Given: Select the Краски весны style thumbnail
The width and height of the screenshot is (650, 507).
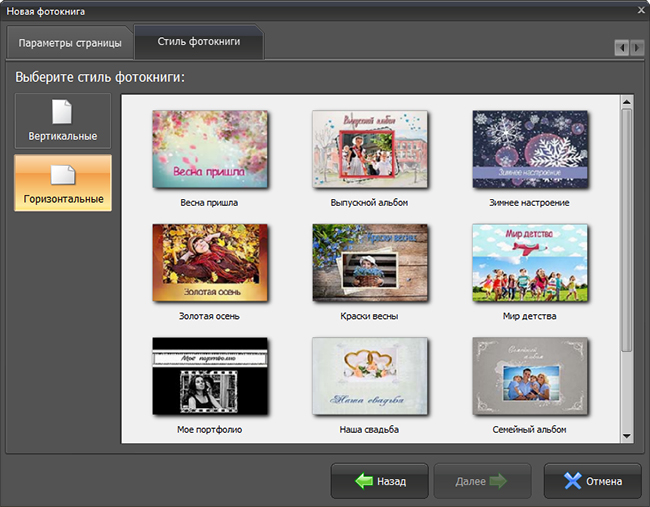Looking at the screenshot, I should click(x=370, y=262).
